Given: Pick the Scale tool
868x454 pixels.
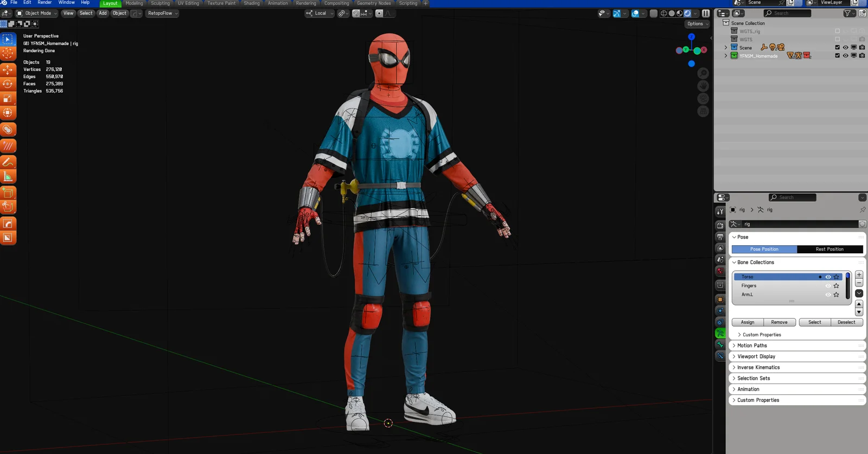Looking at the screenshot, I should 8,99.
